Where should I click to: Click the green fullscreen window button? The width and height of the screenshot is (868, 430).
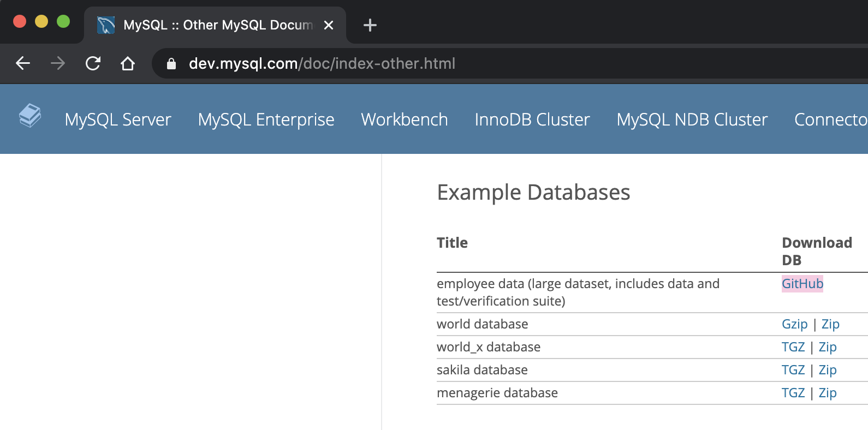[63, 21]
